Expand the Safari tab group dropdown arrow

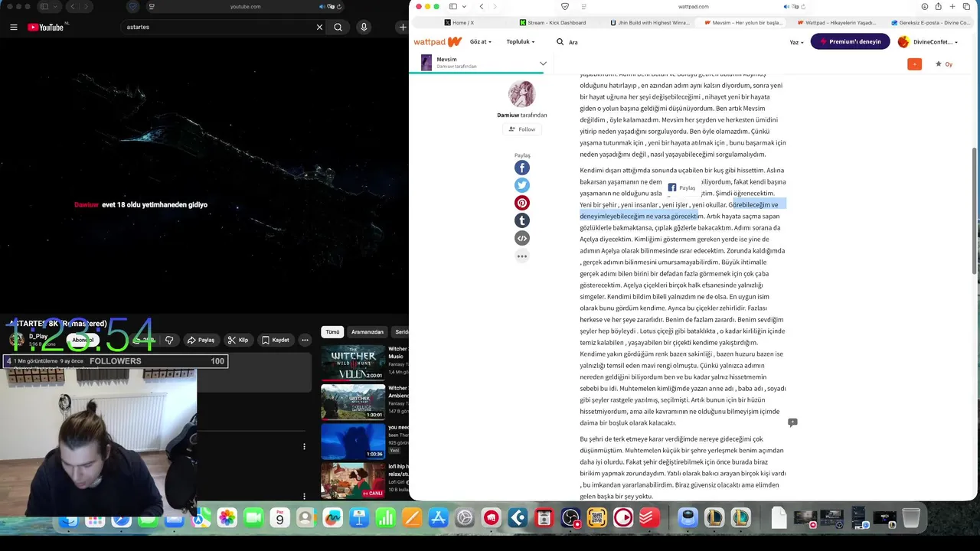coord(464,6)
